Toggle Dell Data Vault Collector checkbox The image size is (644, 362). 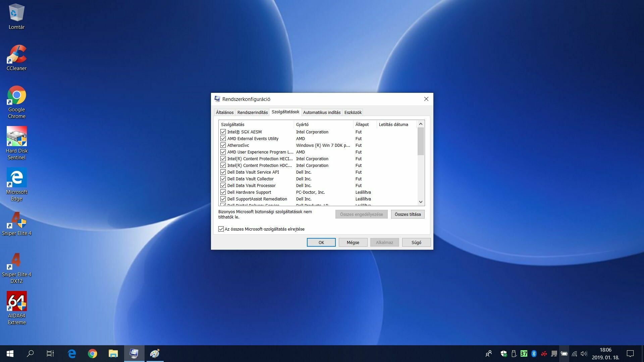(223, 179)
